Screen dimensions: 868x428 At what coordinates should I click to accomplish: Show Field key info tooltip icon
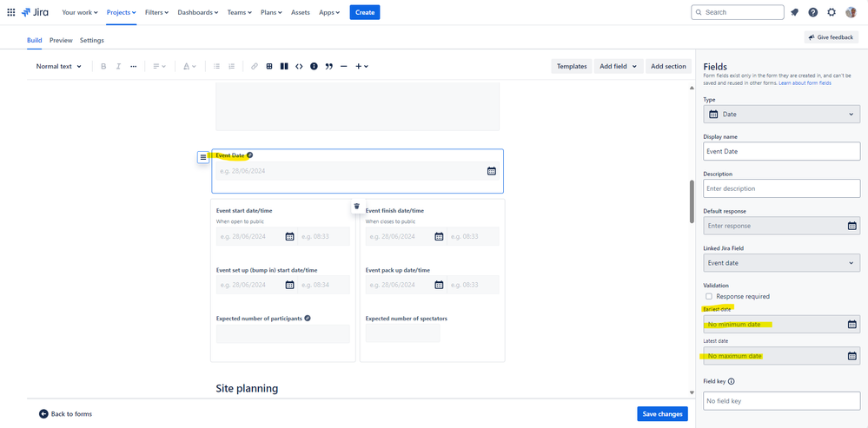pos(732,381)
